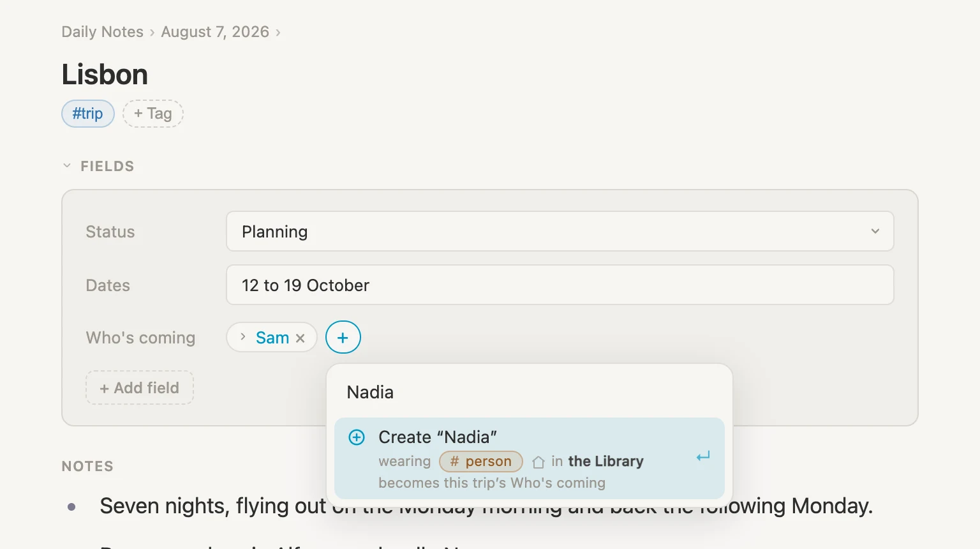Click the Add field button
Viewport: 980px width, 549px height.
coord(140,387)
